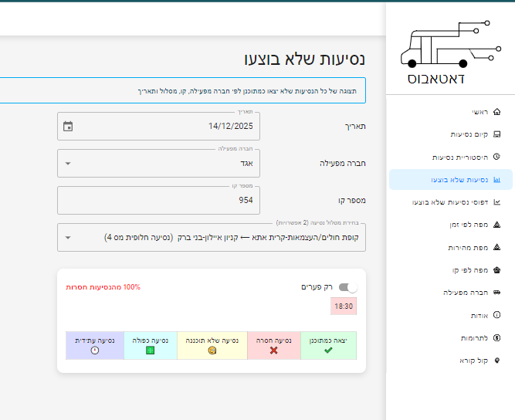Click the yellow נסיעה שלא תוכננה legend swatch

pos(212,345)
